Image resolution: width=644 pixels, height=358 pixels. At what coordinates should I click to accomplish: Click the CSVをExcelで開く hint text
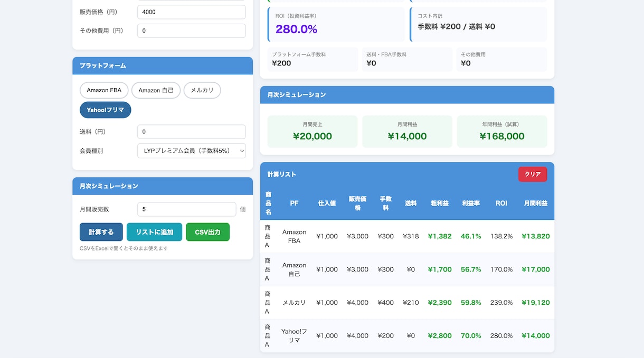pos(124,248)
